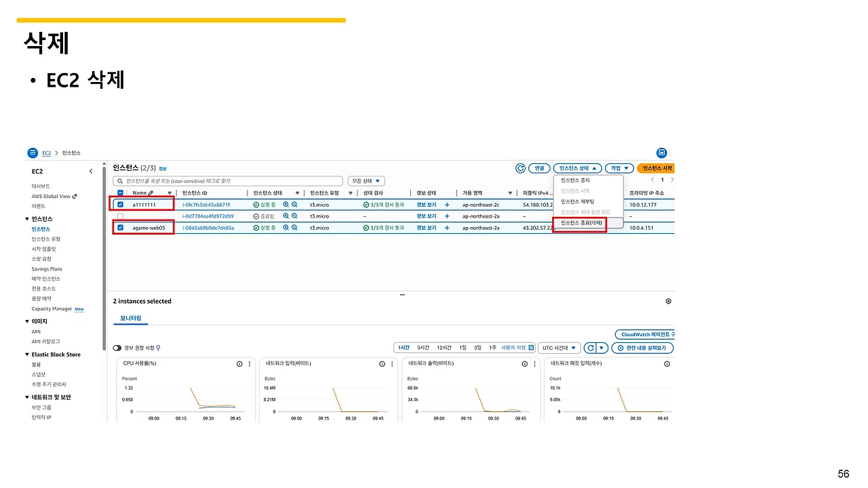Click the 관련 내용 살펴보기 button
Image resolution: width=868 pixels, height=488 pixels.
point(643,348)
